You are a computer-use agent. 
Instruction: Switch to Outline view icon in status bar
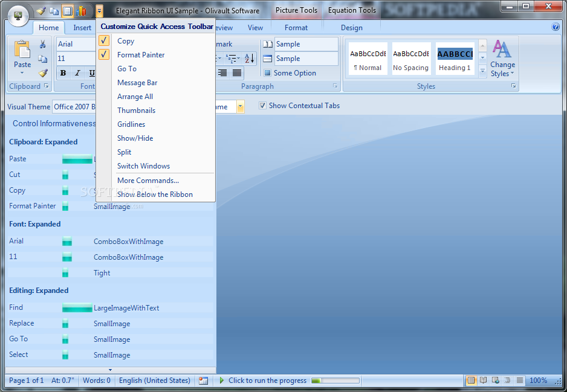pyautogui.click(x=508, y=381)
